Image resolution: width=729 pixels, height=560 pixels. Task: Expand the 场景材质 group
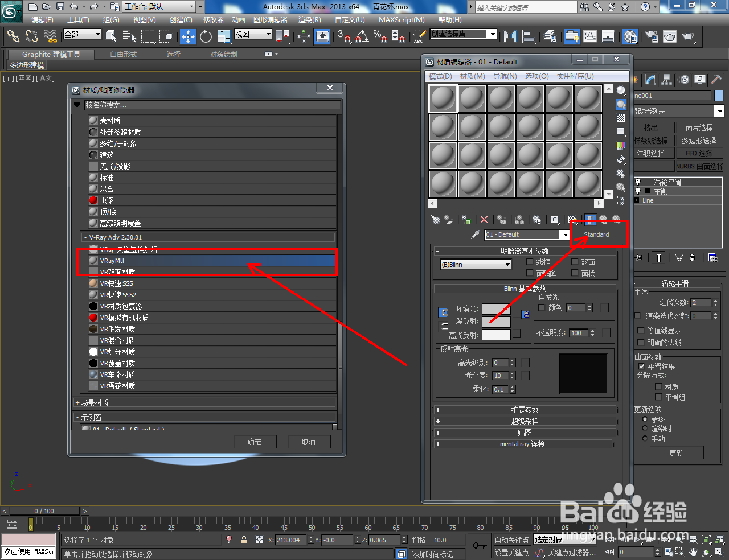205,402
